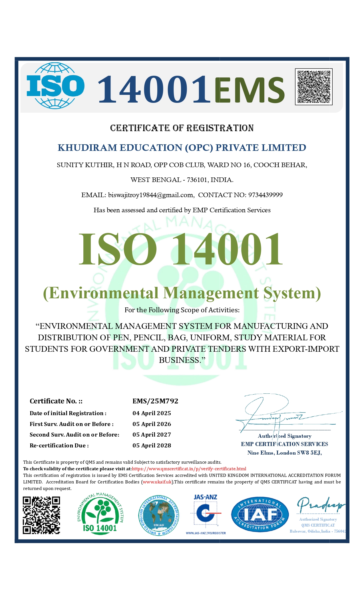
Task: Click the bottom-left QR code
Action: pos(41,515)
